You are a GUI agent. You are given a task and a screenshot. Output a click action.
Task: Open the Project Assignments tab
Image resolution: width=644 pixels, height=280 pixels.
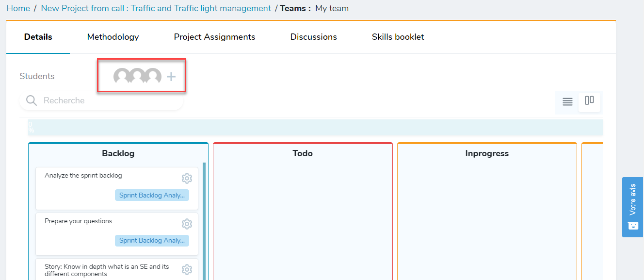click(214, 37)
